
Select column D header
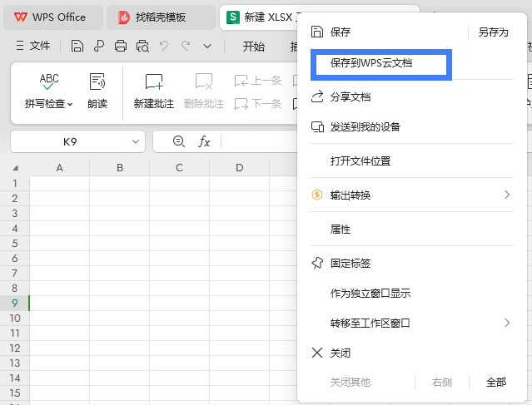239,167
